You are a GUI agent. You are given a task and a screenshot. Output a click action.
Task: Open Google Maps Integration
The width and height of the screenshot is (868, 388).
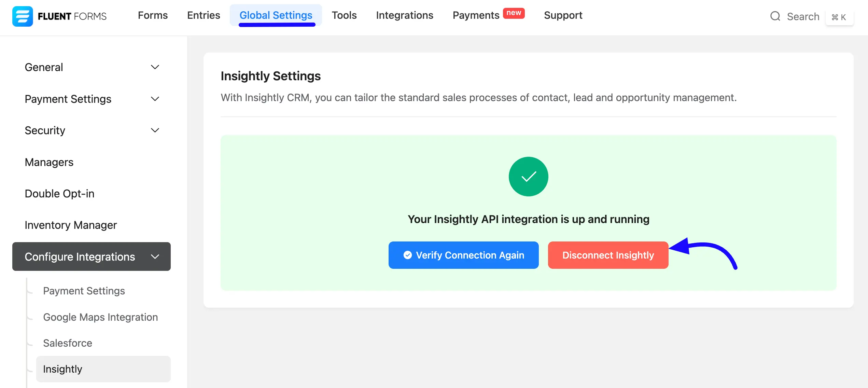coord(100,317)
